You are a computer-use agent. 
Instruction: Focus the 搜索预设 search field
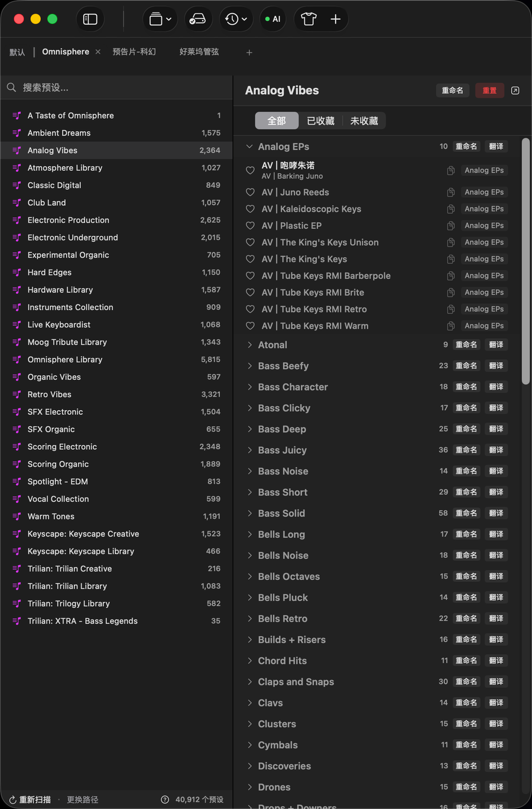pos(116,87)
